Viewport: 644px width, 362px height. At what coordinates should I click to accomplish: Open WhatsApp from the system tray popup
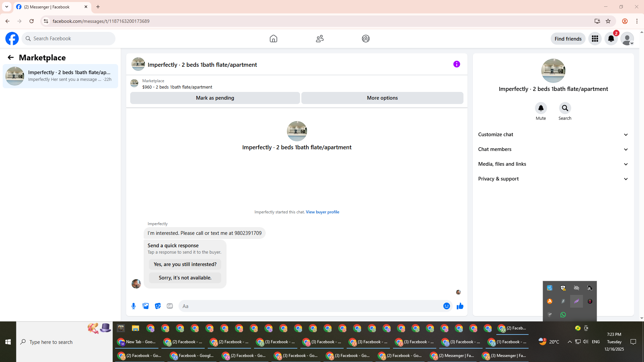coord(563,315)
